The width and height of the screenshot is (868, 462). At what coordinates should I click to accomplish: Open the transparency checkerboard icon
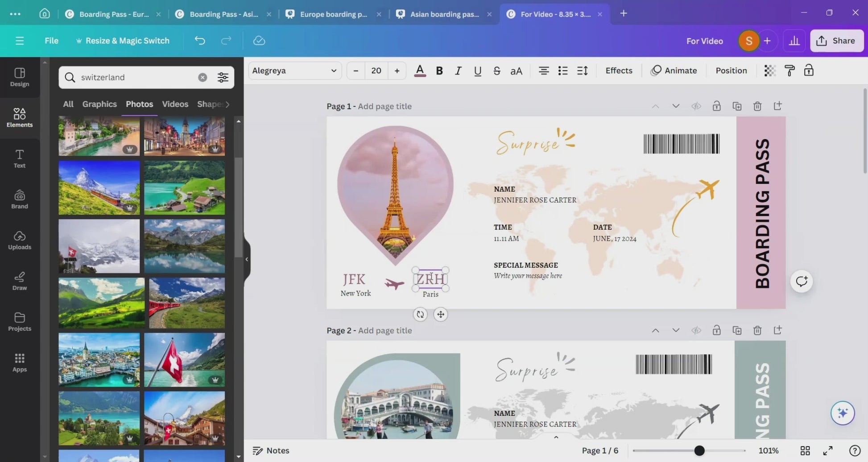pyautogui.click(x=770, y=71)
